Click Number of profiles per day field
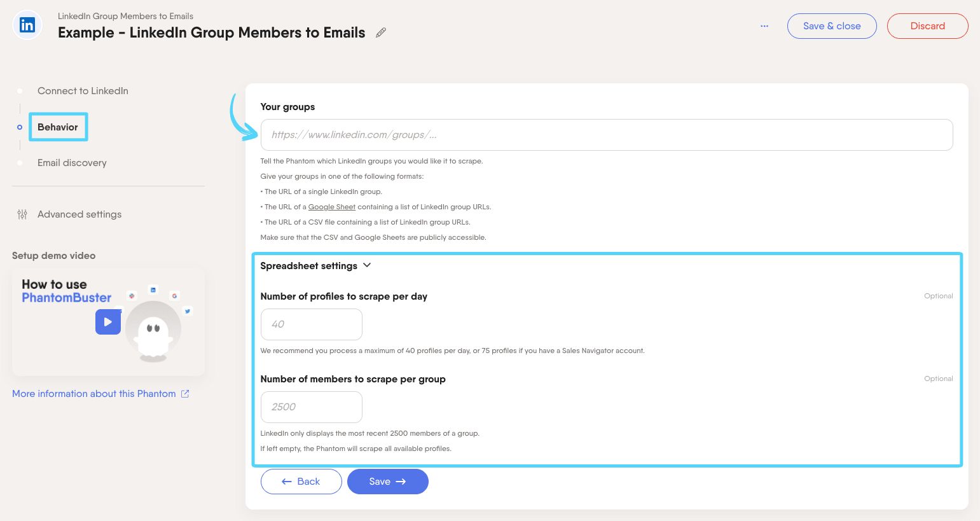The height and width of the screenshot is (521, 980). click(312, 324)
